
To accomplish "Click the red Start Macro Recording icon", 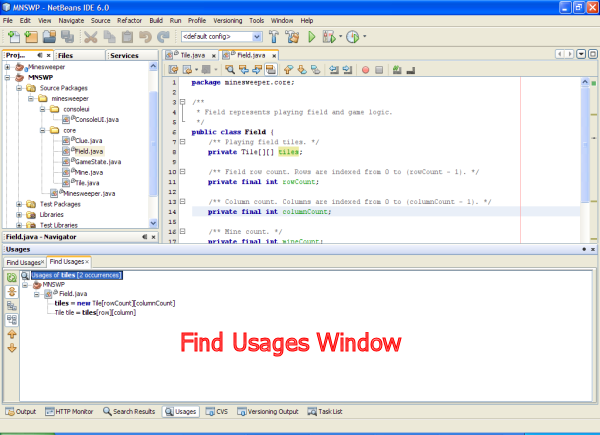I will [365, 70].
